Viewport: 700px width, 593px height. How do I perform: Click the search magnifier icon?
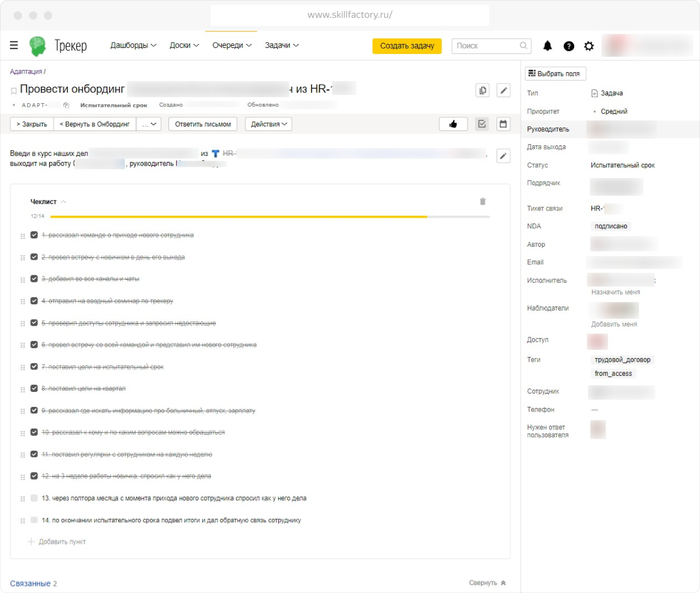pos(523,45)
